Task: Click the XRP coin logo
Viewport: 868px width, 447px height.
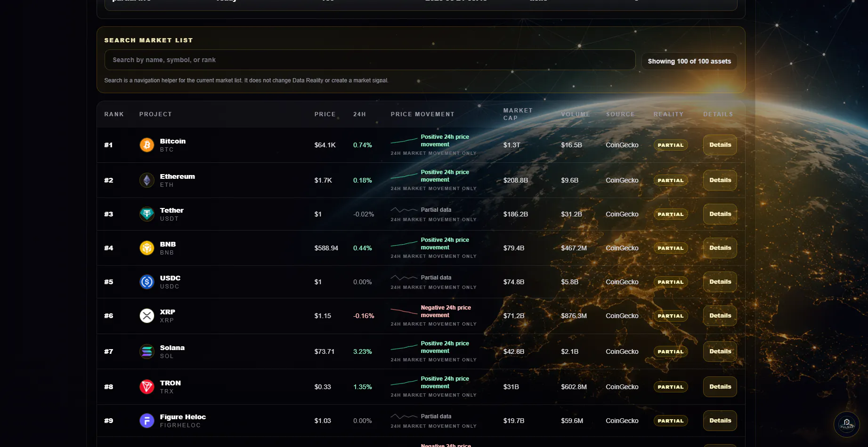Action: 147,316
